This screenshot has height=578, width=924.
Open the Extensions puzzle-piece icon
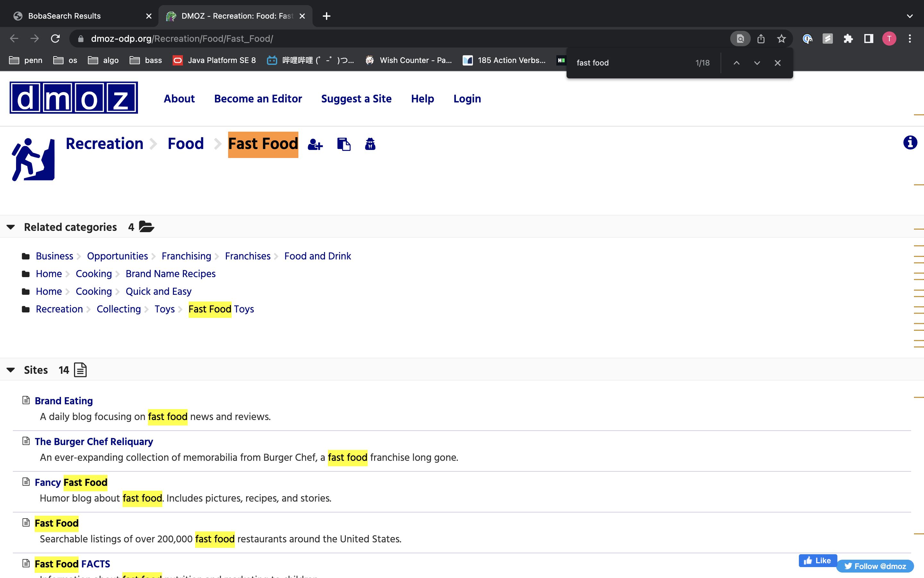(x=848, y=39)
